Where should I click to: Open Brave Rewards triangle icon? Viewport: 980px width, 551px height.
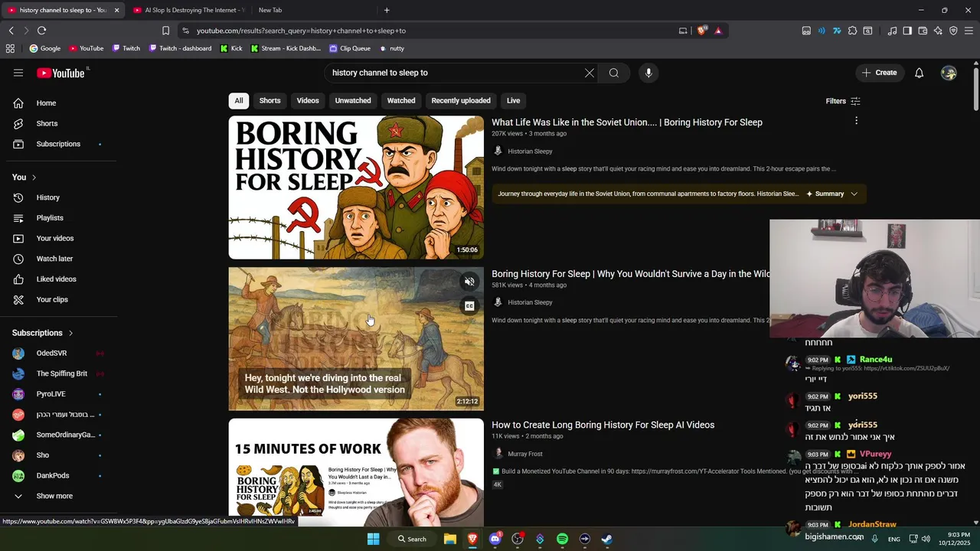pyautogui.click(x=718, y=31)
